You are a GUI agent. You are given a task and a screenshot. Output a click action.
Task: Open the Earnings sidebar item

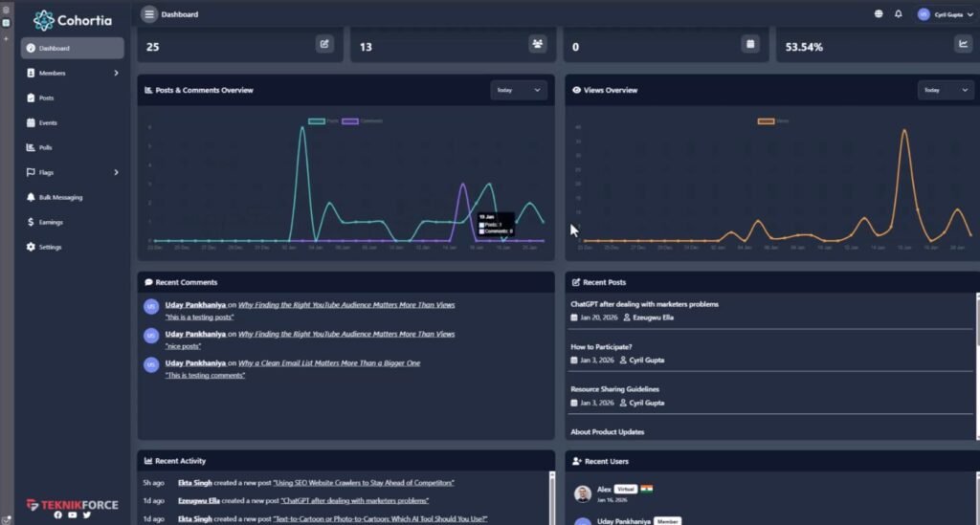pos(51,222)
